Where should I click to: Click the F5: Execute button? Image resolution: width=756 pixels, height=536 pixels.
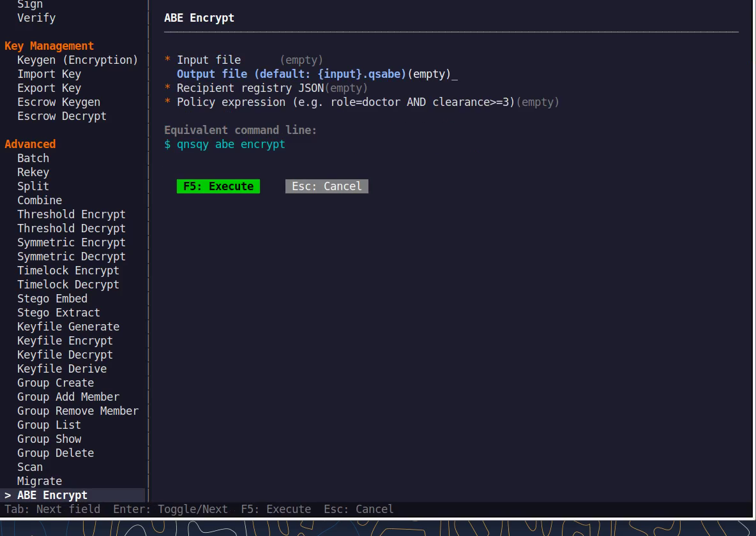point(218,186)
